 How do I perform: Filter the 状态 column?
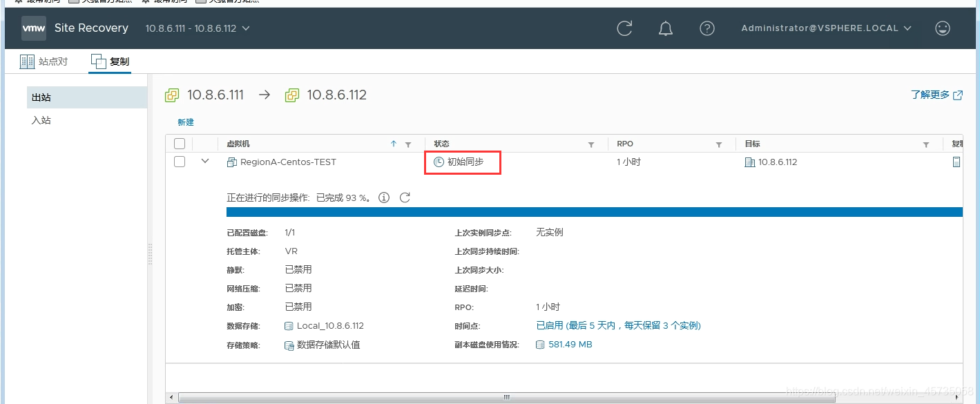tap(591, 144)
